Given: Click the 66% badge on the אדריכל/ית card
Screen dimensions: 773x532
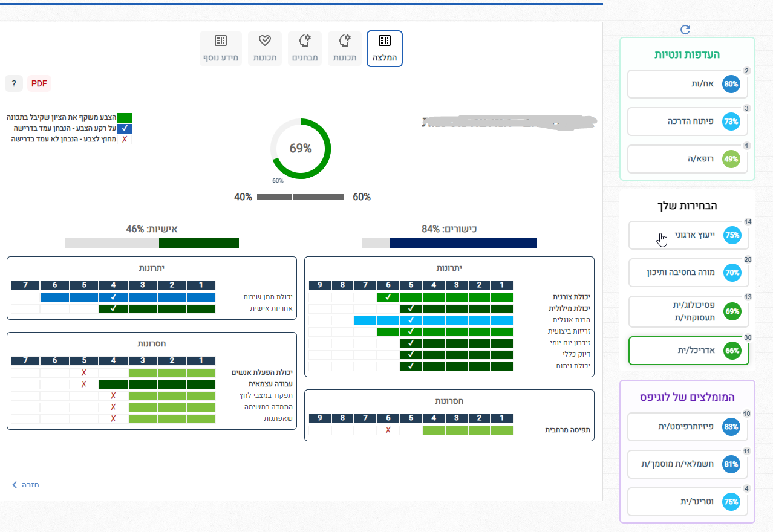Looking at the screenshot, I should [732, 351].
